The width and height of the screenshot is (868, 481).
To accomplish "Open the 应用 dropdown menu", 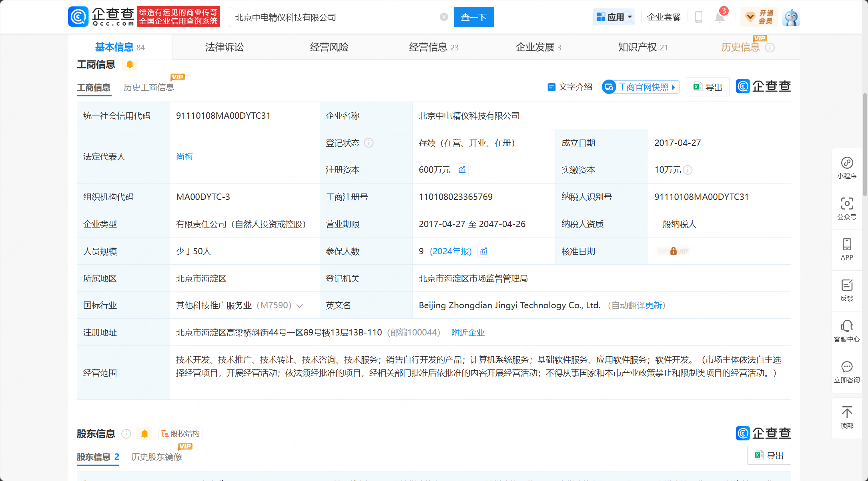I will [614, 17].
